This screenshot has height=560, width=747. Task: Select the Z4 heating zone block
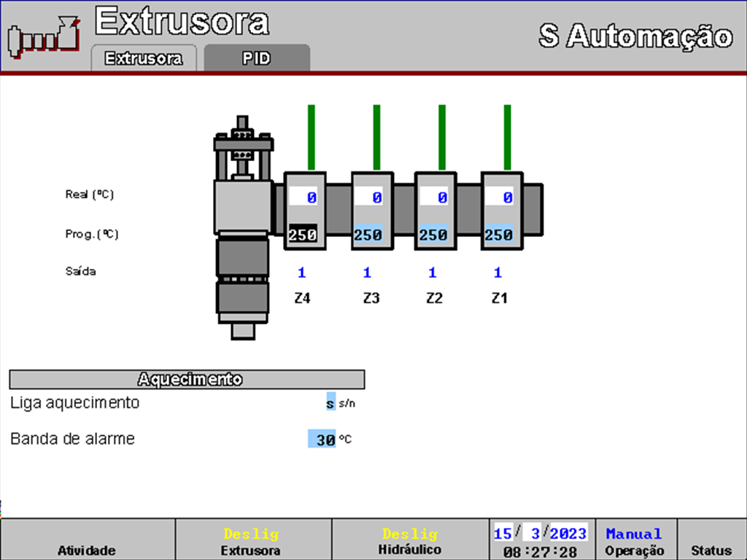[x=304, y=211]
